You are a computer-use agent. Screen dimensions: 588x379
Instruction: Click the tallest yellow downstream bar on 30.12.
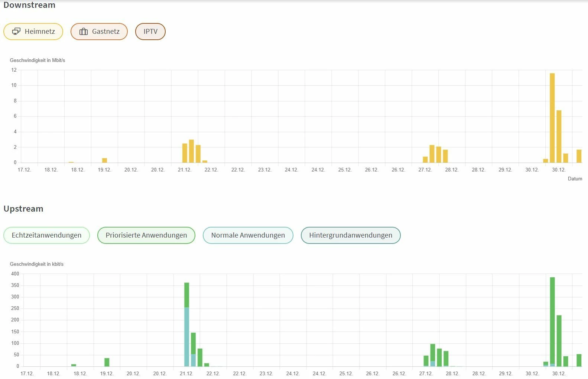[552, 118]
